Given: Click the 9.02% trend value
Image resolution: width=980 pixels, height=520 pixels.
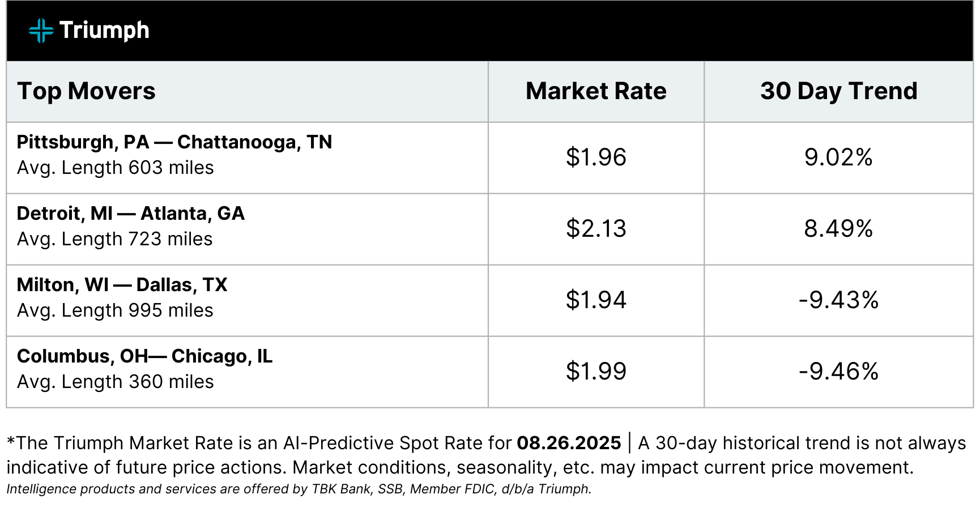Looking at the screenshot, I should point(838,157).
